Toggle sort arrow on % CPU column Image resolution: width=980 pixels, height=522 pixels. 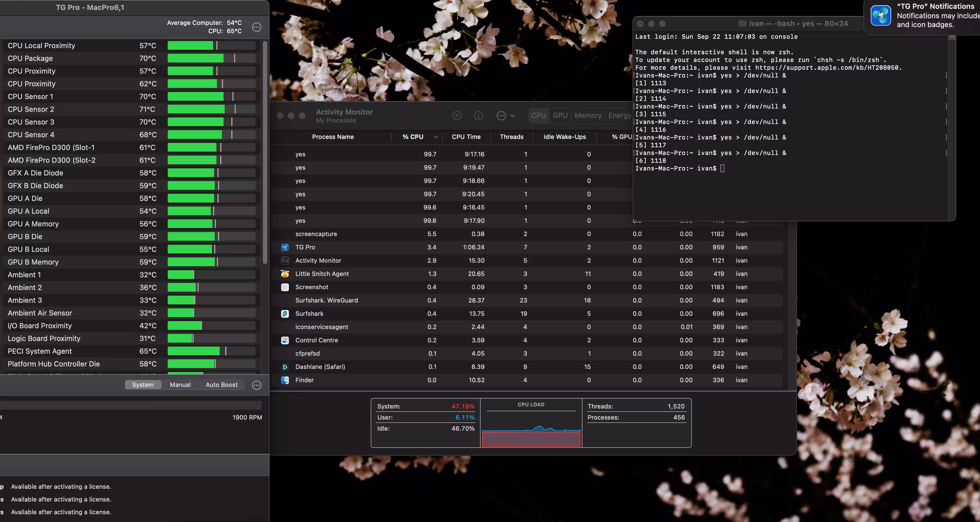[435, 137]
